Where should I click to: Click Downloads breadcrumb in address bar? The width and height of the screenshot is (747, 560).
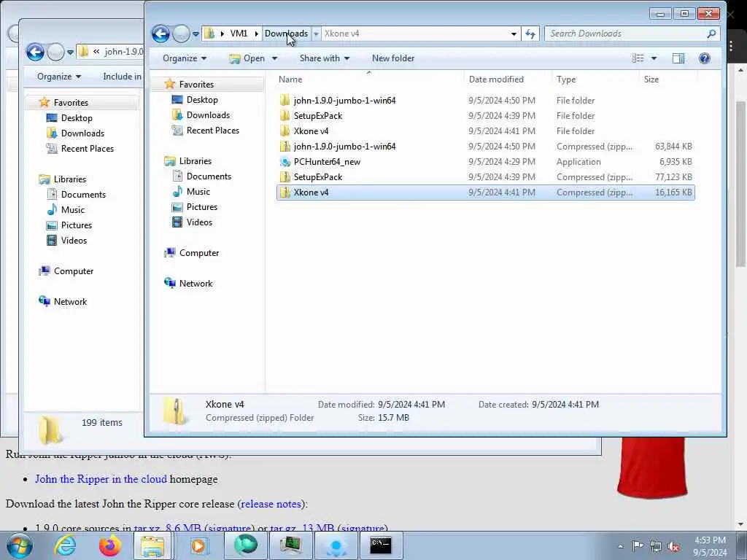[286, 34]
